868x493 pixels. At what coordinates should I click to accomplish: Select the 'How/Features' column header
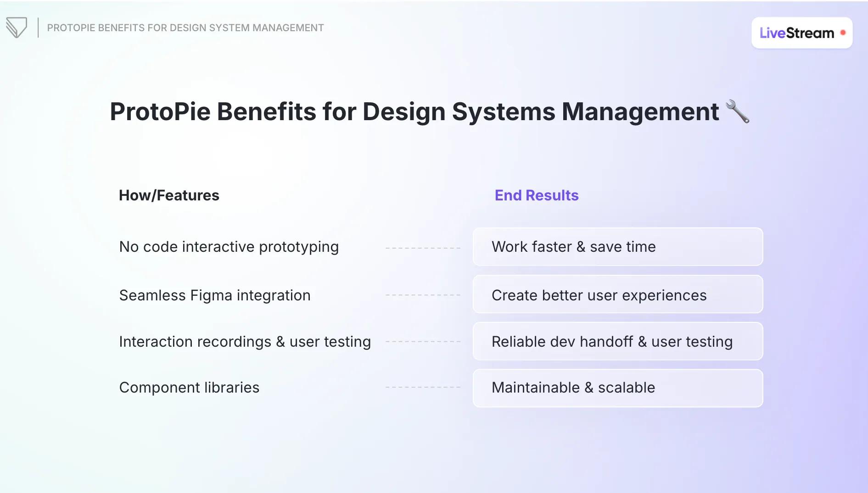(169, 195)
